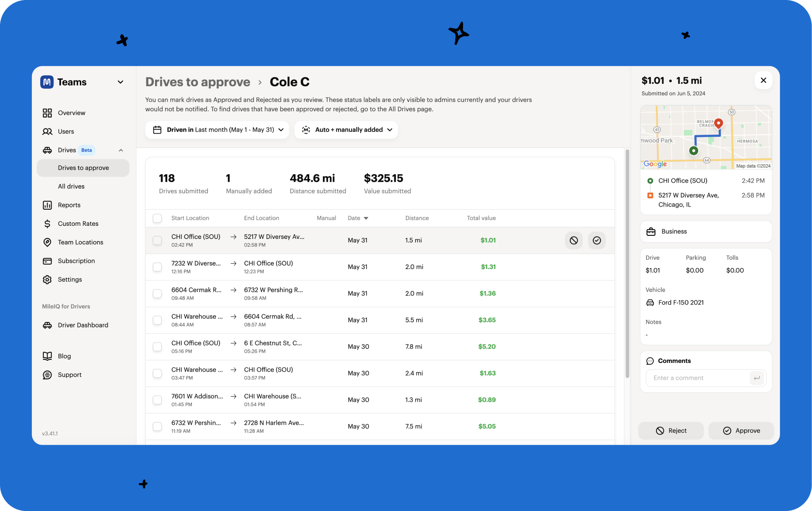Reject the May 31 $1.01 drive row icon
Viewport: 812px width, 511px height.
coord(574,241)
